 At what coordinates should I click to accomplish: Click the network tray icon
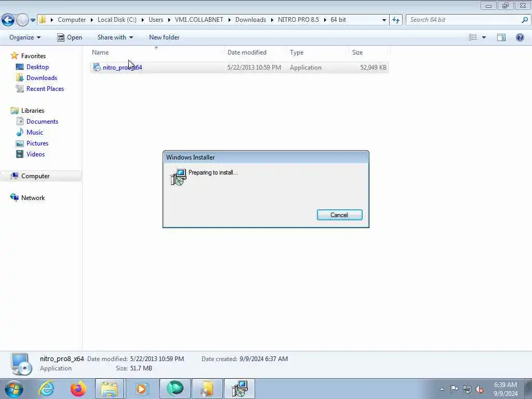coord(467,389)
